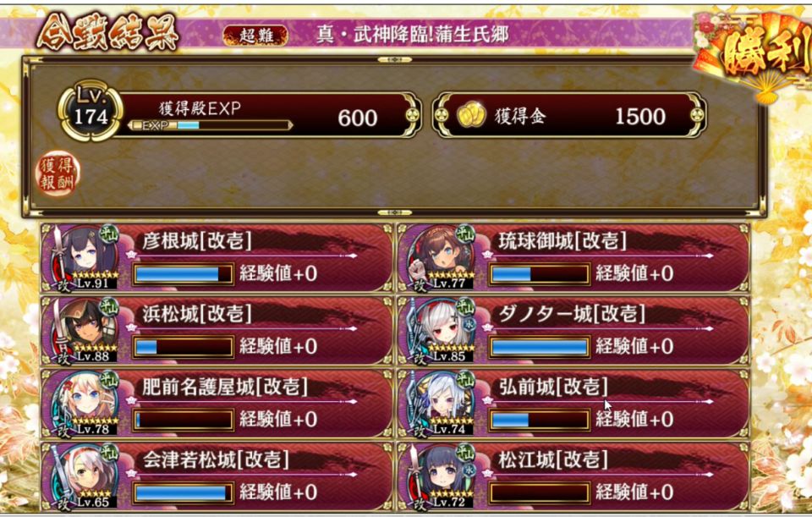Click the gold coin icon beside 獲得金
812x517 pixels.
(x=471, y=116)
